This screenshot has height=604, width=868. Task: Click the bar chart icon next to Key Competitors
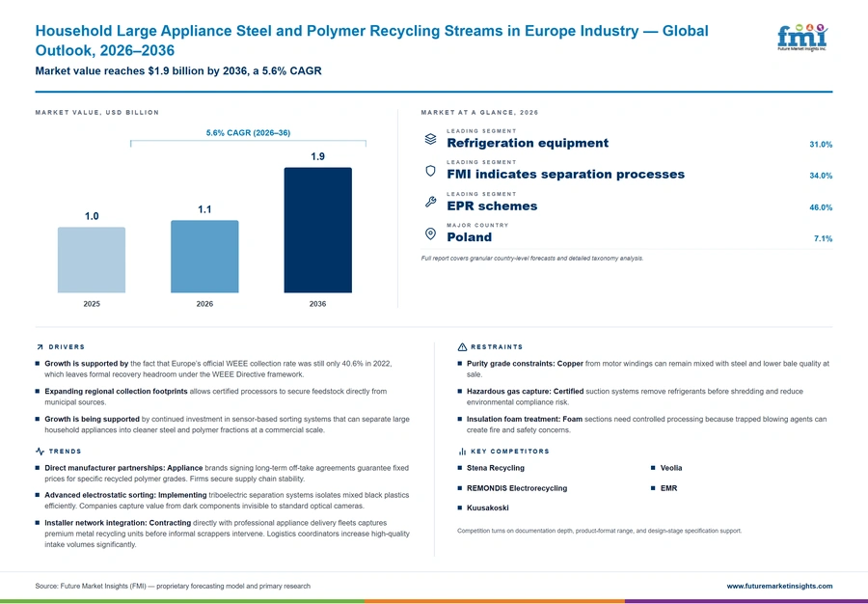point(462,452)
